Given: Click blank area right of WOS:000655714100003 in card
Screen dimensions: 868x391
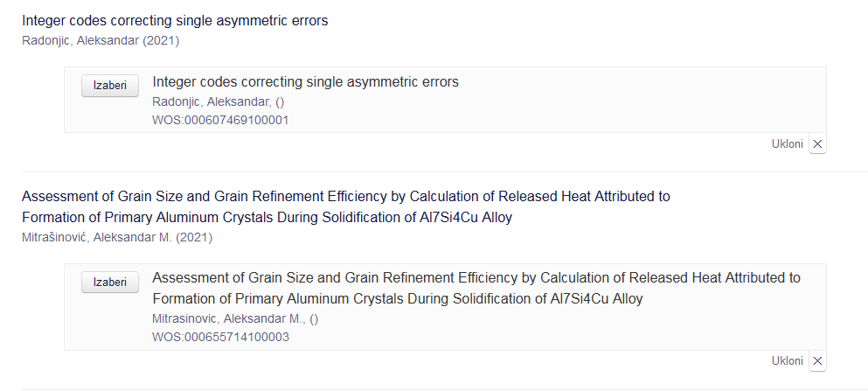Looking at the screenshot, I should pos(524,337).
